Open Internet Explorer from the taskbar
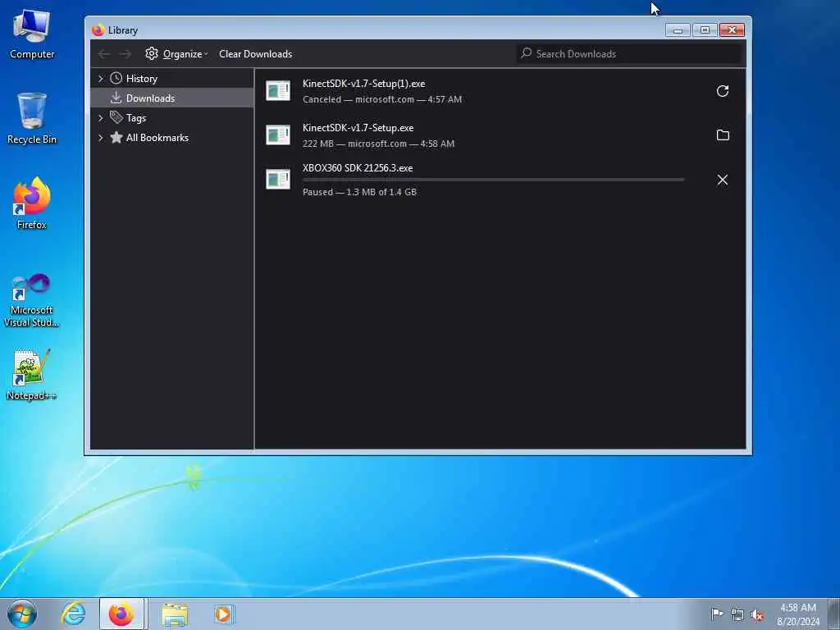 (73, 614)
